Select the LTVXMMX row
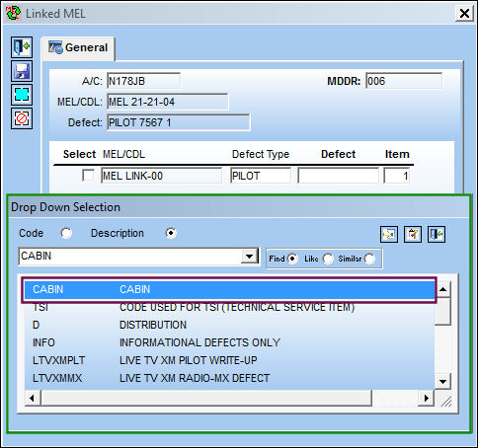Screen dimensions: 478x448 click(x=229, y=378)
